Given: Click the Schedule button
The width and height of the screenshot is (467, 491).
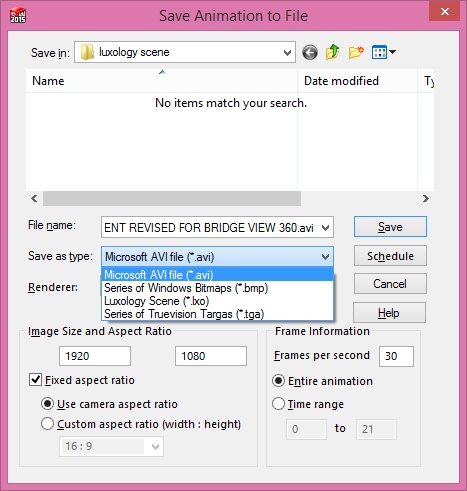Looking at the screenshot, I should [390, 256].
